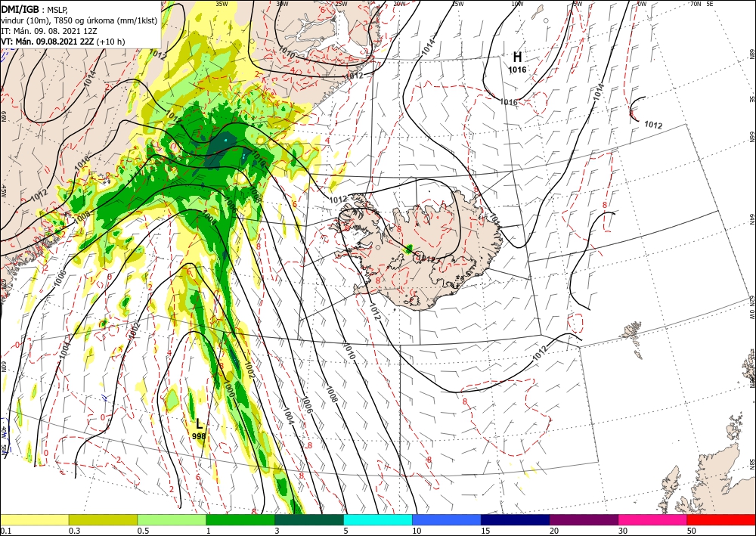Select the pink 30–50 legend color band

pos(653,519)
